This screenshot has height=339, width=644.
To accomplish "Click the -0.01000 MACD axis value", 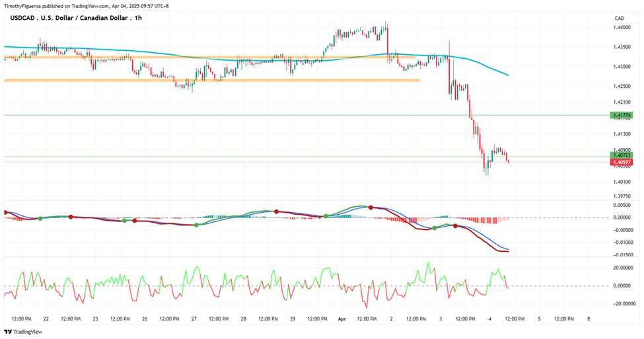I will 622,243.
